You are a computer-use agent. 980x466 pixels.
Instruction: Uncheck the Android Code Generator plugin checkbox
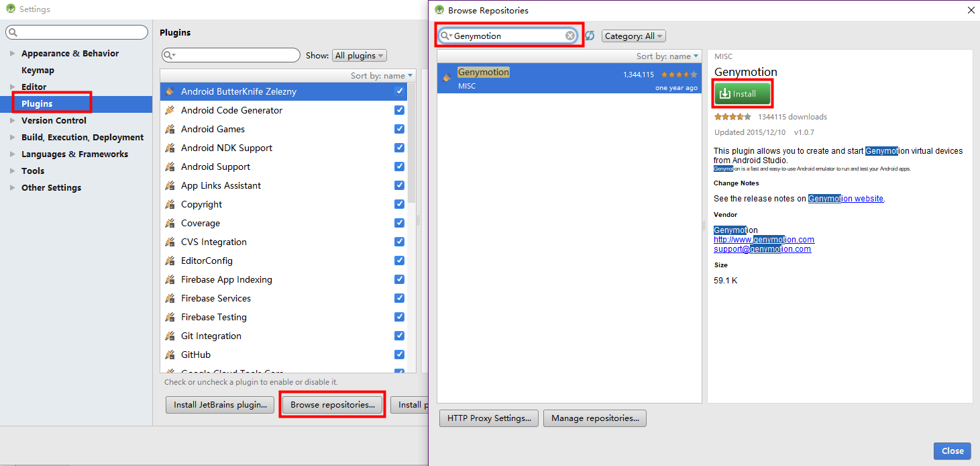[399, 110]
